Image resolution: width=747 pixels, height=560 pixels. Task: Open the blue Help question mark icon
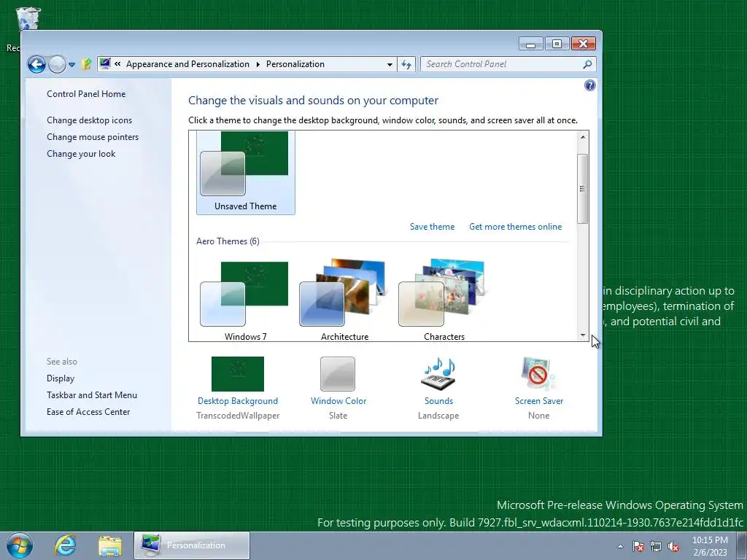[589, 85]
